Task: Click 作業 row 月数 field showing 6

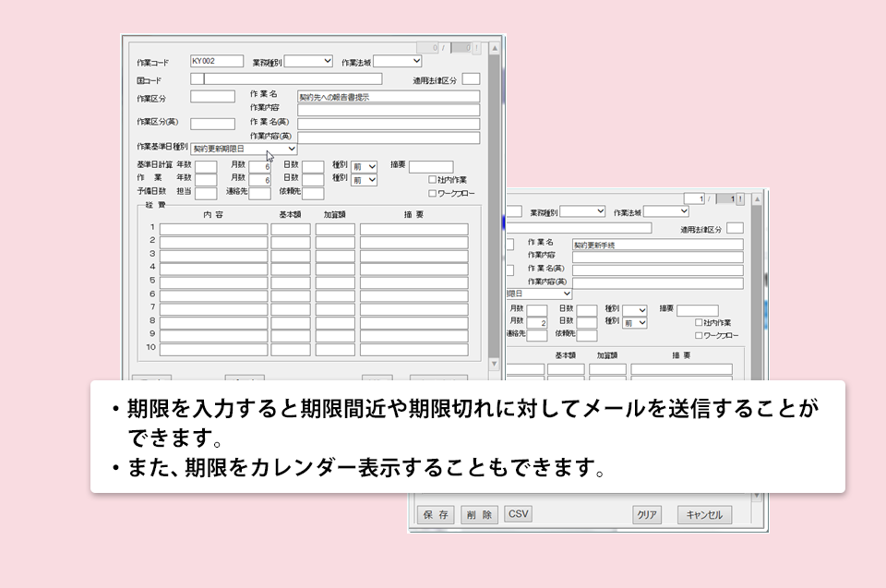Action: point(260,180)
